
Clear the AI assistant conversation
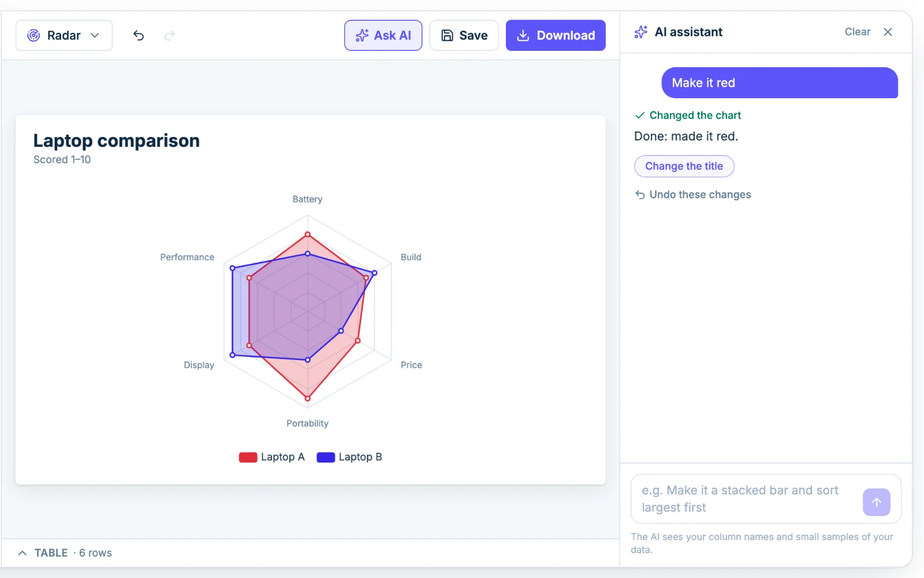point(857,32)
